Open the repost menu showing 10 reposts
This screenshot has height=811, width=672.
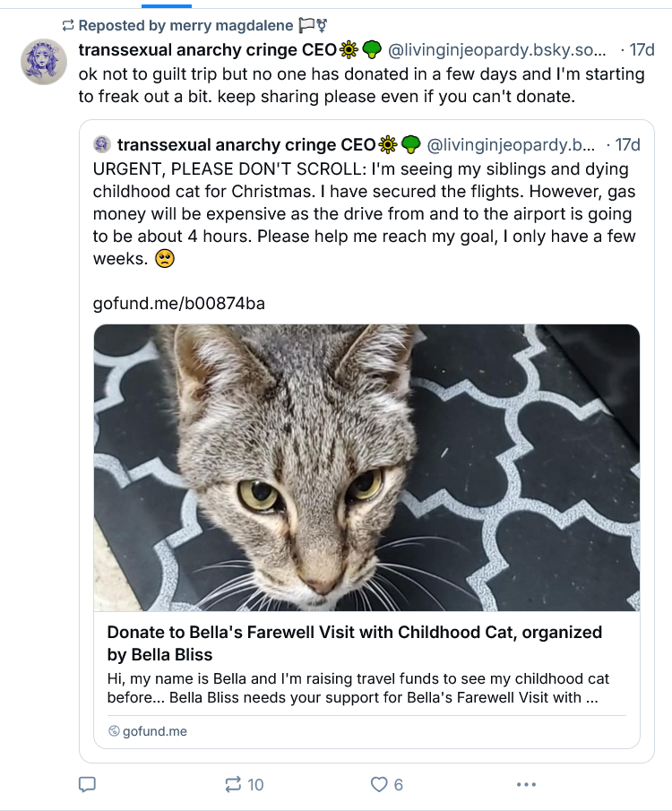[x=244, y=784]
